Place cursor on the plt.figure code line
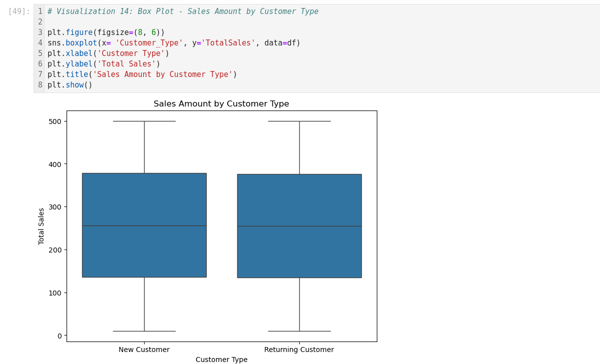 (x=106, y=32)
